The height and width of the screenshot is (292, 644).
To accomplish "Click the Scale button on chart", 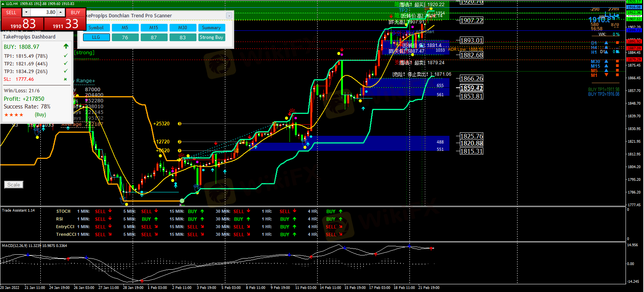I will tap(14, 185).
